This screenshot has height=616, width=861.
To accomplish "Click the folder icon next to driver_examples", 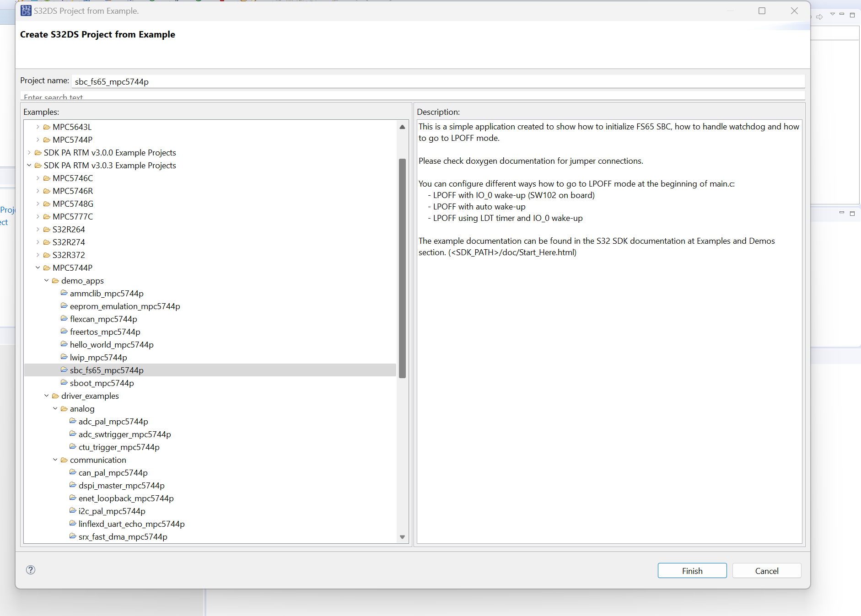I will [x=55, y=396].
